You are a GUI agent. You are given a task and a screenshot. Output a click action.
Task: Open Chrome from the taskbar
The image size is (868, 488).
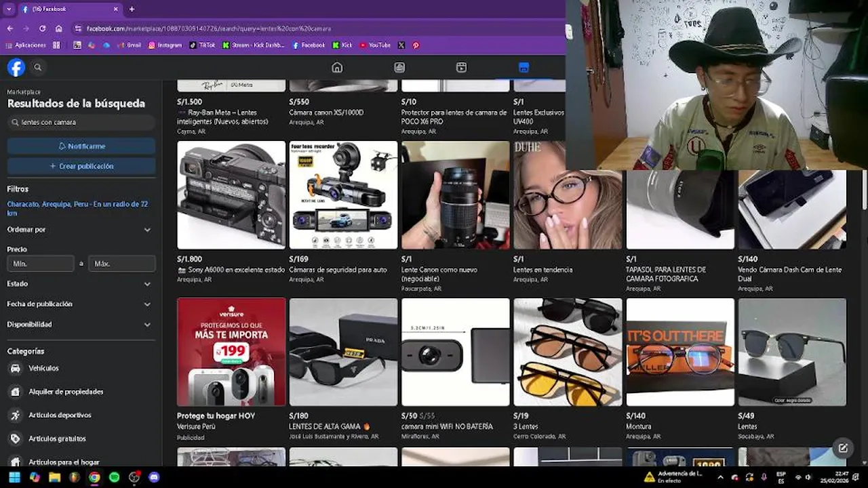(94, 477)
